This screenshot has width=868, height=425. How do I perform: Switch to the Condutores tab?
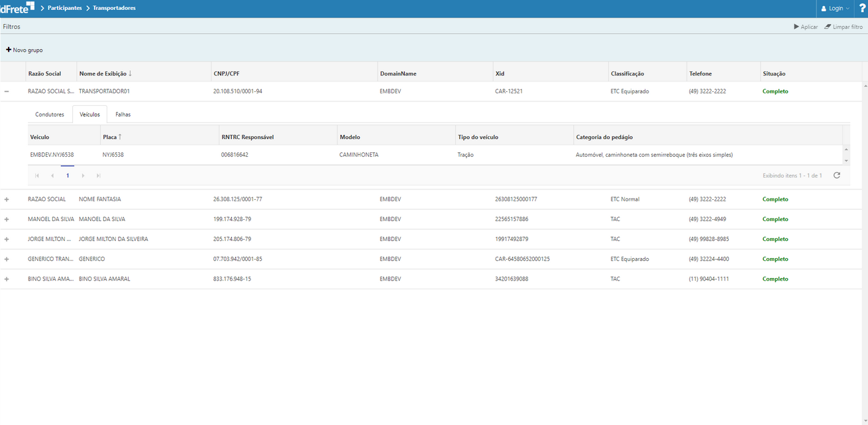[x=50, y=115]
